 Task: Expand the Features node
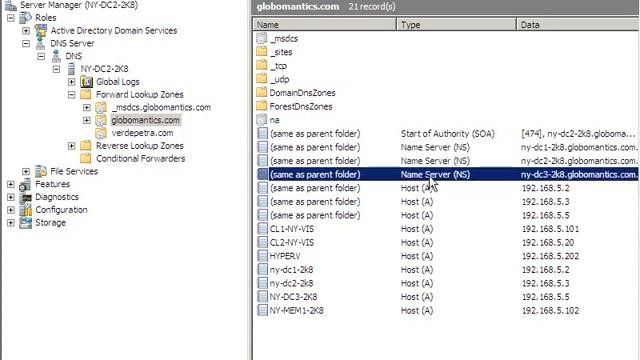(11, 184)
